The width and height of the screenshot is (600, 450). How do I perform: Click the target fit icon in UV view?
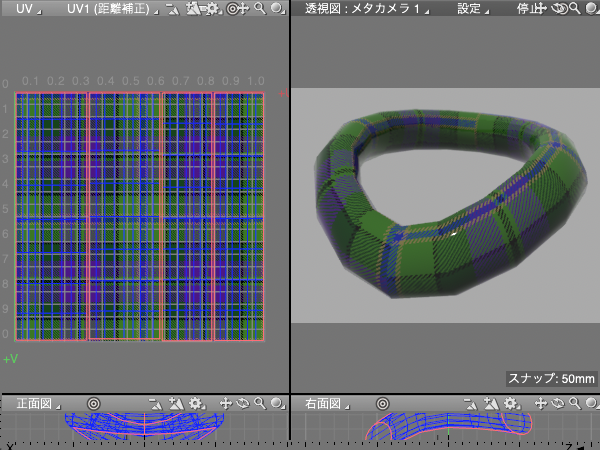point(233,8)
